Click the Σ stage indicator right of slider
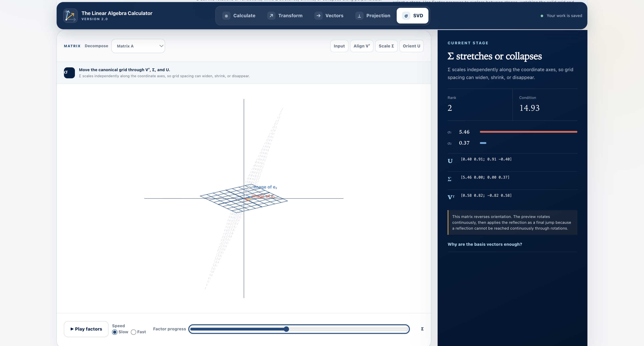This screenshot has height=346, width=644. pyautogui.click(x=422, y=329)
